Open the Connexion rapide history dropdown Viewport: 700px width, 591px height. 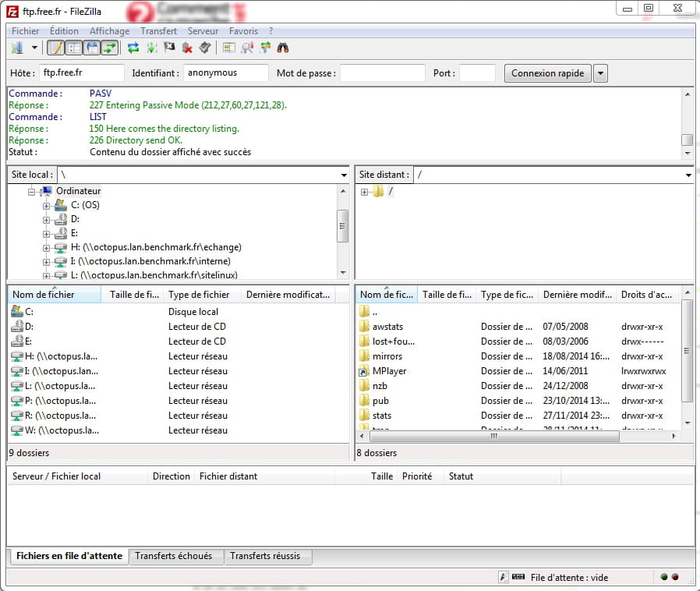(x=601, y=73)
